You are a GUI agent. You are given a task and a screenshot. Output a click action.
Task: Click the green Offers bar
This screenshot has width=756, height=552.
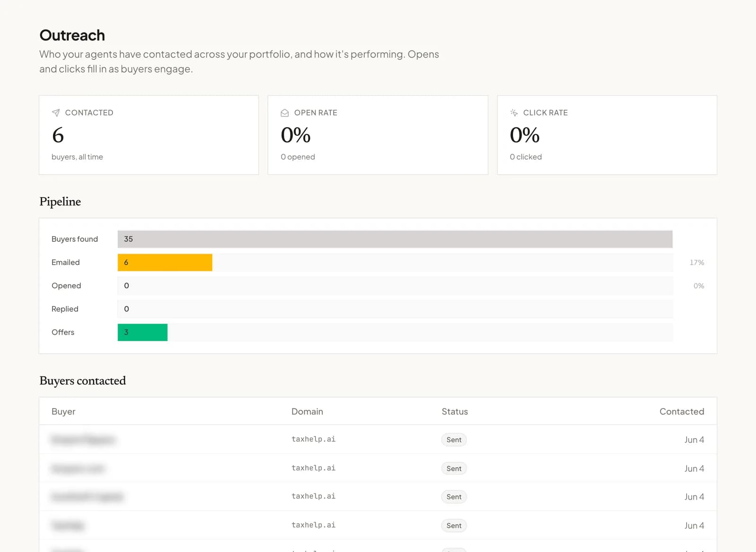142,332
